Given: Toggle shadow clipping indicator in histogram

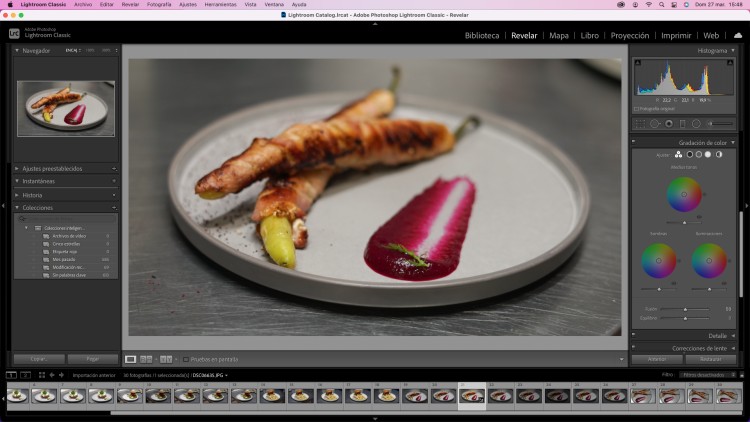Looking at the screenshot, I should tap(638, 63).
